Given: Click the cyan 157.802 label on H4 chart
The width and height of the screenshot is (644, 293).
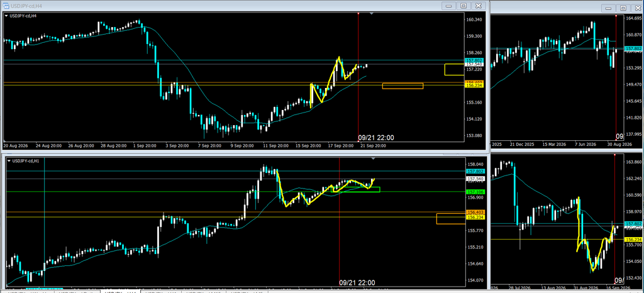Looking at the screenshot, I should coord(474,60).
